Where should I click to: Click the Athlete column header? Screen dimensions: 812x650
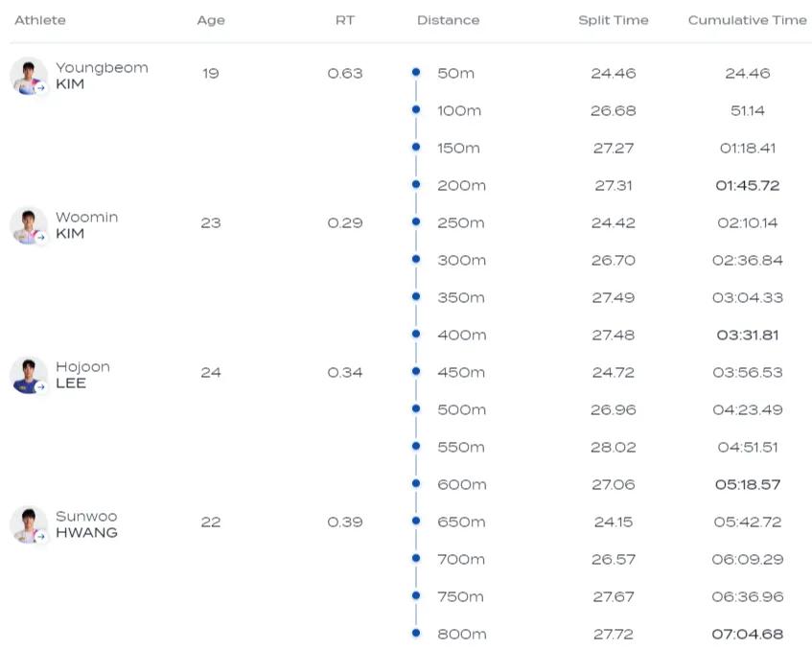click(40, 20)
